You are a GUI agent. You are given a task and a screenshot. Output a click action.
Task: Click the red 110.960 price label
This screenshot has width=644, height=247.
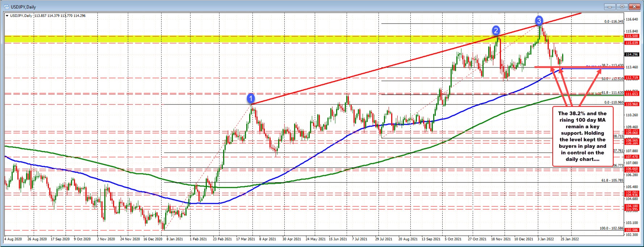632,104
